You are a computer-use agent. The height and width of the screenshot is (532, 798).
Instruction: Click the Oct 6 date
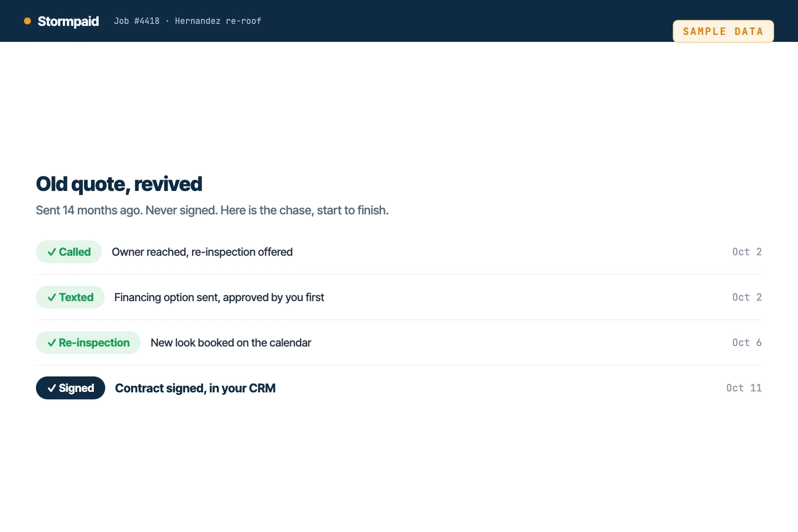tap(747, 343)
